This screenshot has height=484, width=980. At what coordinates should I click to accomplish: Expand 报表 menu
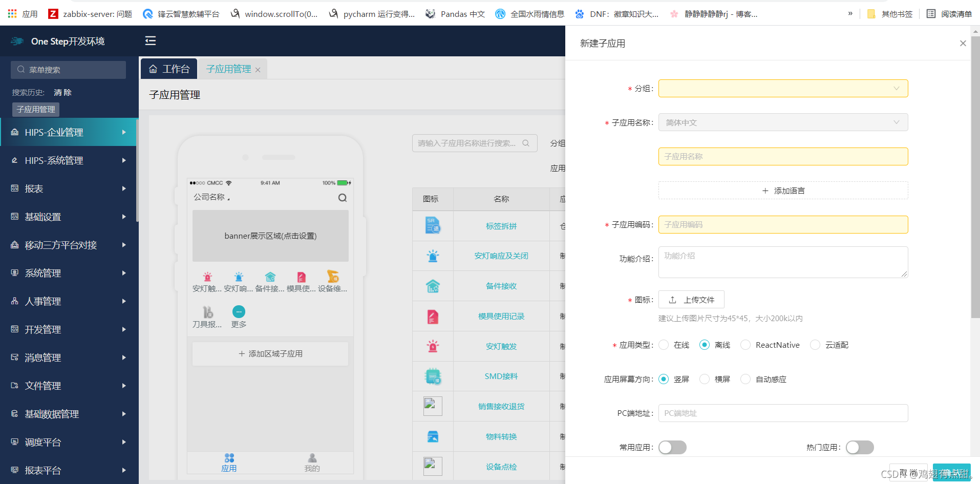tap(69, 188)
